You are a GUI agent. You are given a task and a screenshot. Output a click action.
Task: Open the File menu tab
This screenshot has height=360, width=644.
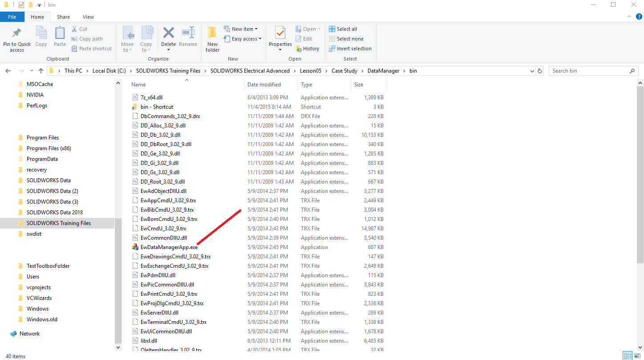(12, 17)
